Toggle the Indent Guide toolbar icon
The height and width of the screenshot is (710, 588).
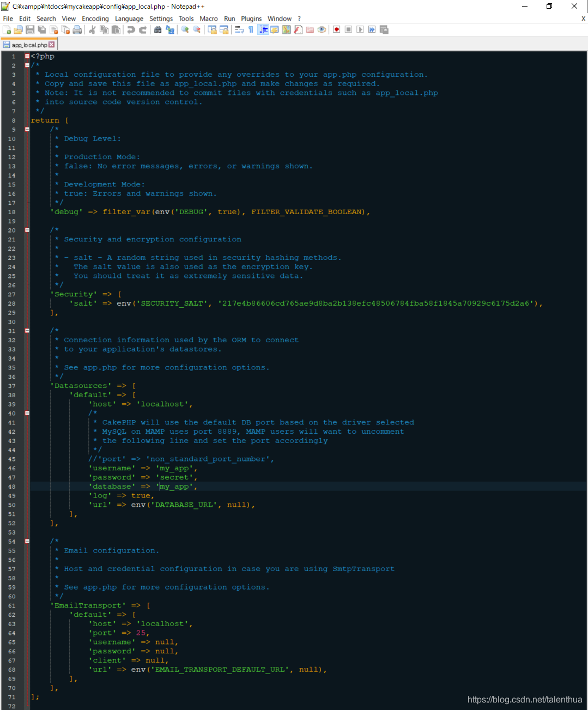click(x=263, y=29)
